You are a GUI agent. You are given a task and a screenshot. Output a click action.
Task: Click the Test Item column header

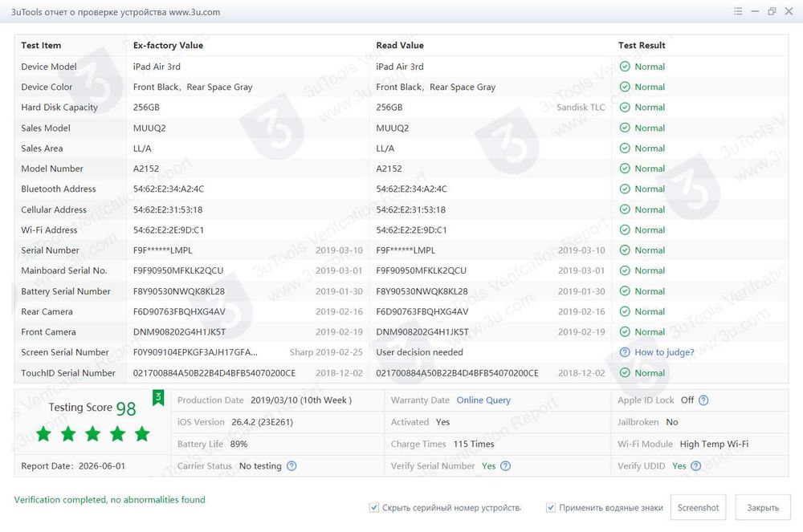[41, 46]
